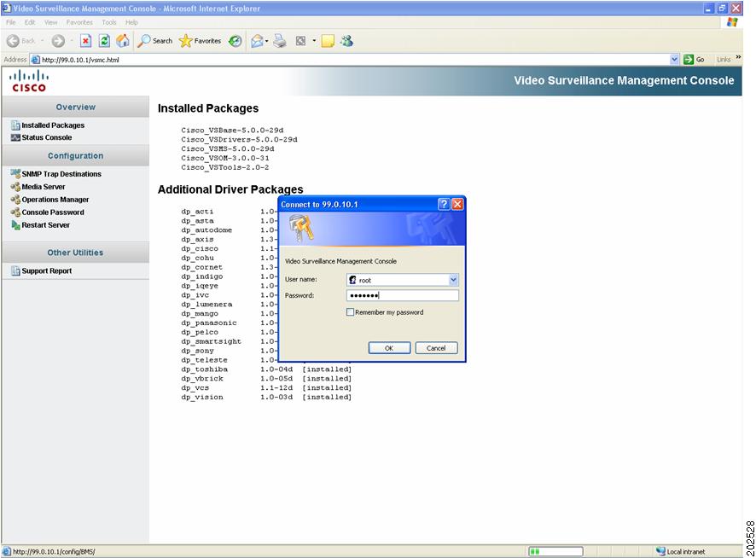Click the Messenger people icon in toolbar
The height and width of the screenshot is (558, 756).
click(346, 41)
